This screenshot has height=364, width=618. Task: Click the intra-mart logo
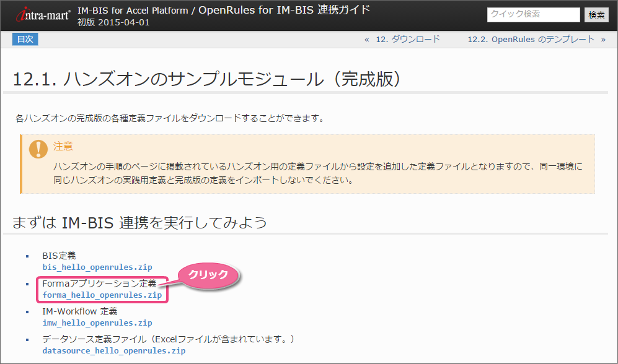[43, 15]
